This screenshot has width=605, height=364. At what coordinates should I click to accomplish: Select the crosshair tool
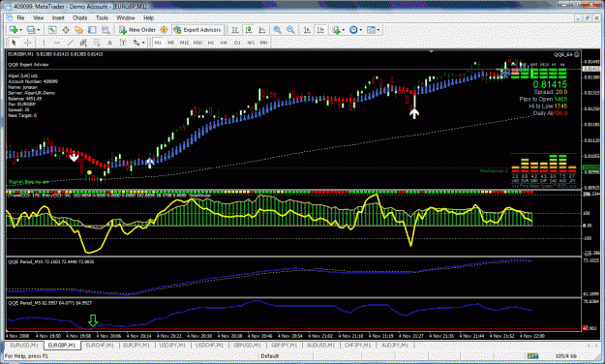point(28,43)
